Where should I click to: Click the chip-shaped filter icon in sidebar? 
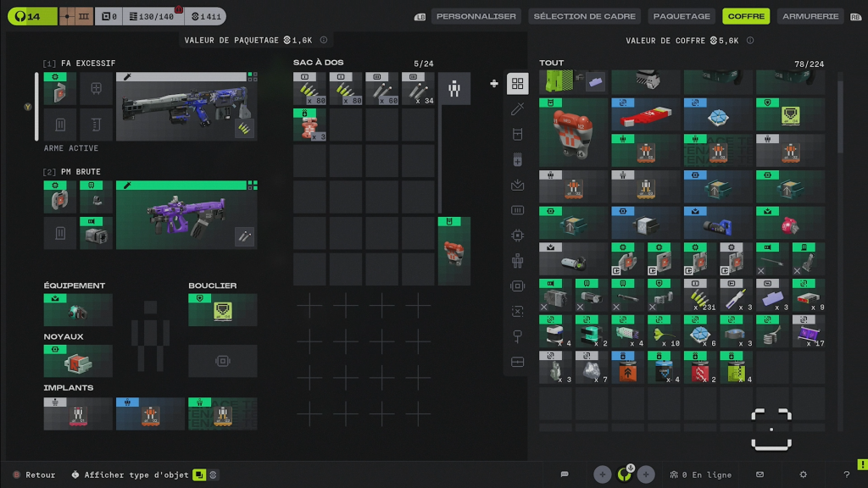click(x=517, y=236)
